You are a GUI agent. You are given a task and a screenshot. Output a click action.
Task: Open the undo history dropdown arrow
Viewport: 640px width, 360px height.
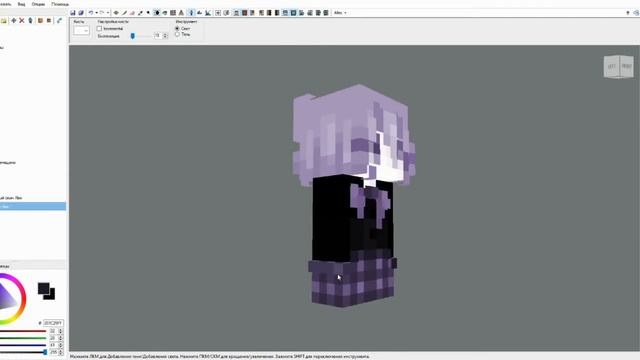coord(96,13)
